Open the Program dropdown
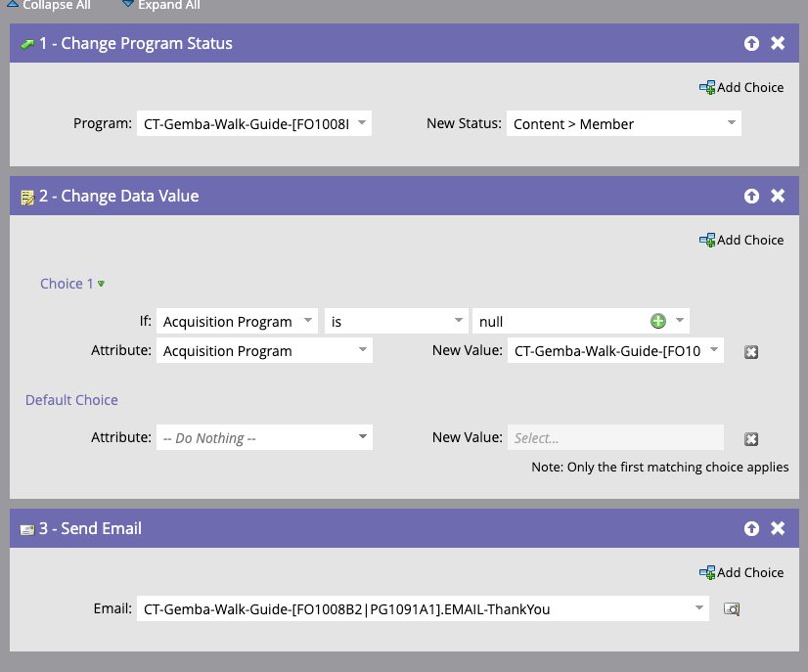Screen dimensions: 808x672 tap(254, 123)
